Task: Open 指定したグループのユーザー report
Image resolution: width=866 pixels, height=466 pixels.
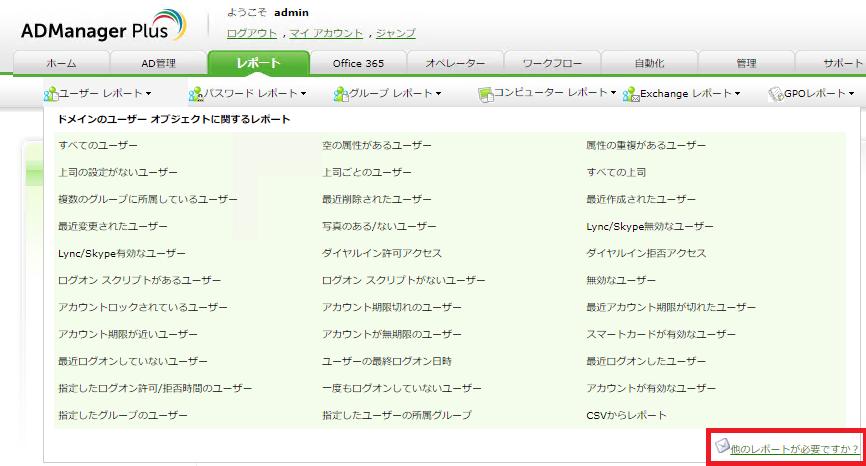Action: (x=123, y=416)
